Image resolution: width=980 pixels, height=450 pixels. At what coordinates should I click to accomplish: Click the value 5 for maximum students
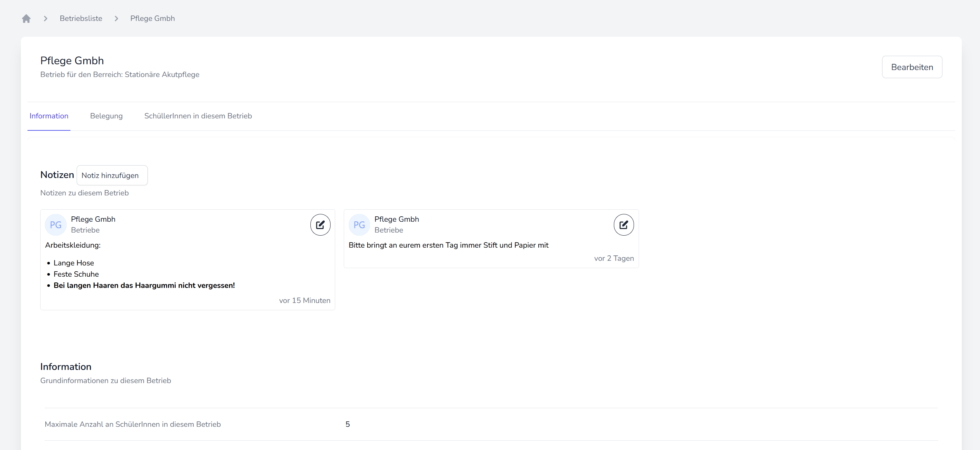pos(348,424)
